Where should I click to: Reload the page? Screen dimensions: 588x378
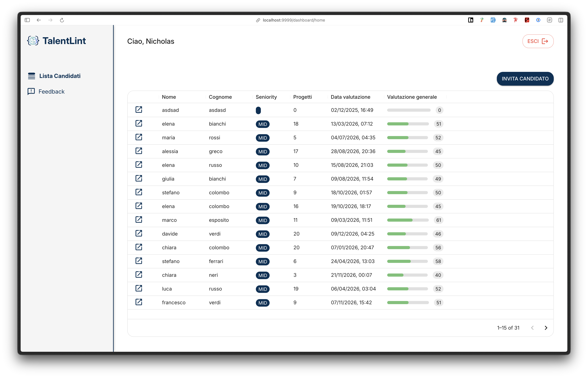(x=62, y=20)
